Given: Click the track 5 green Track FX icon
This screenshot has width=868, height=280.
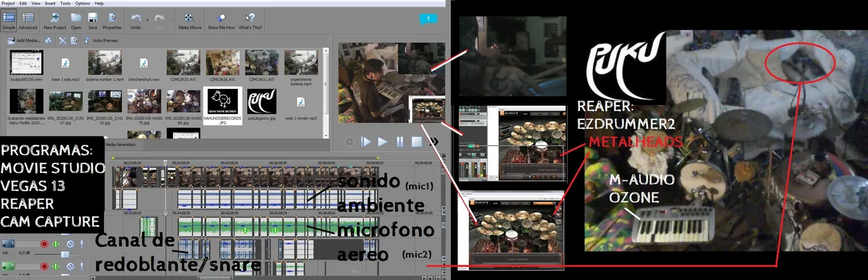Looking at the screenshot, I should (x=56, y=244).
